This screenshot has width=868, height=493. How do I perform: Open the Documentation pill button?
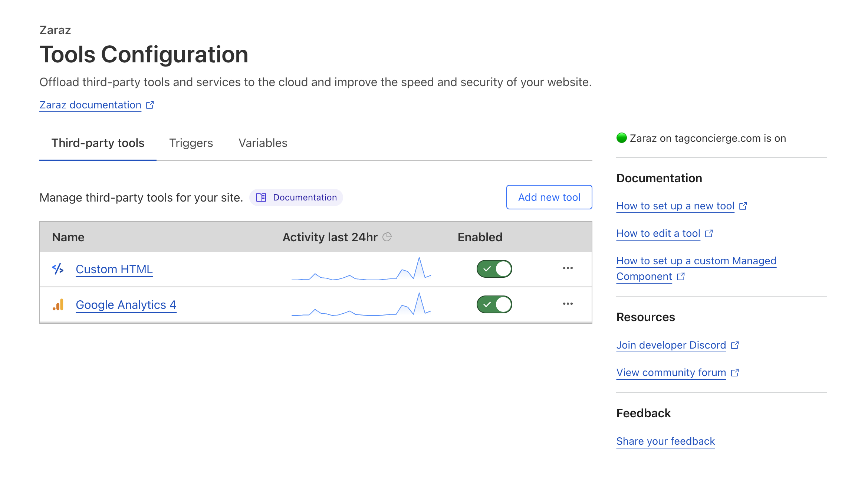tap(296, 197)
